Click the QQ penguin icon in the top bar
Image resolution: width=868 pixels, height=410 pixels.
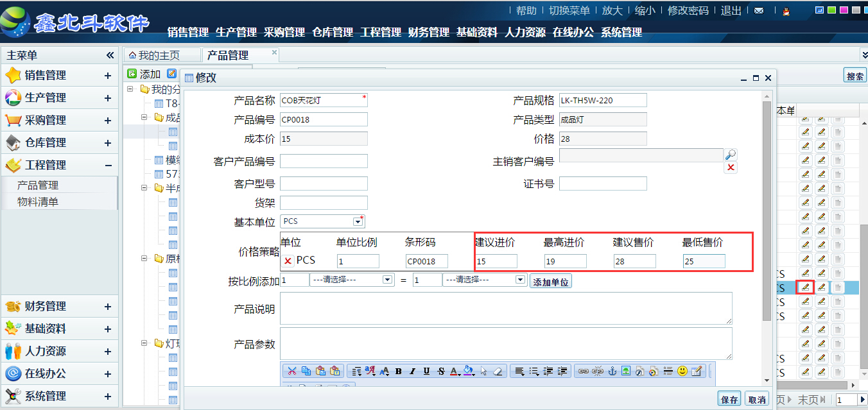(x=786, y=11)
